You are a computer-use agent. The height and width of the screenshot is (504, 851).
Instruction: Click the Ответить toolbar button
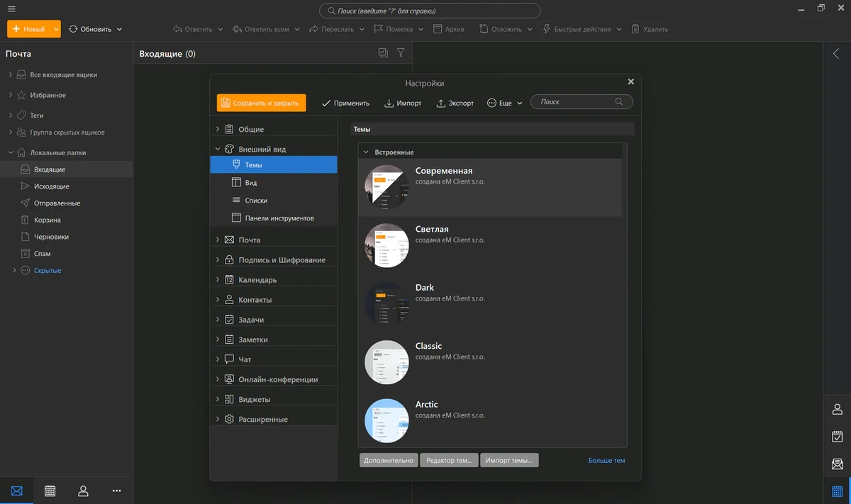192,29
